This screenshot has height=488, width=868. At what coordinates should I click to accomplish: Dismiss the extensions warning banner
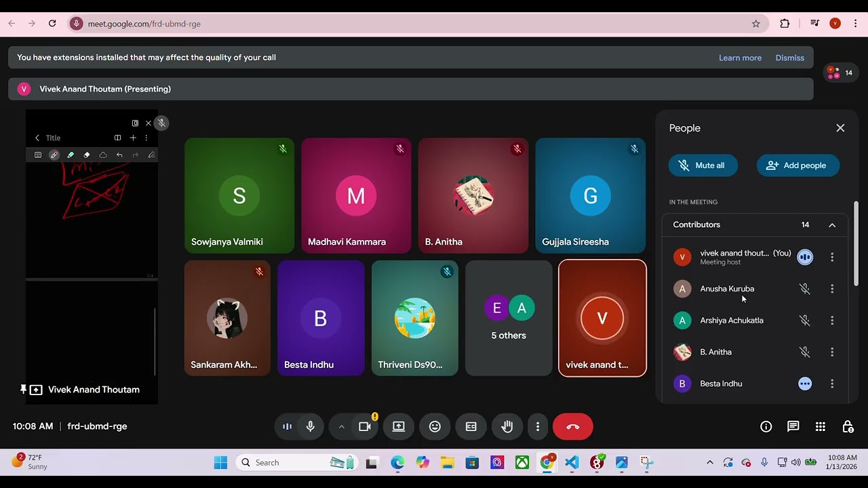click(789, 58)
